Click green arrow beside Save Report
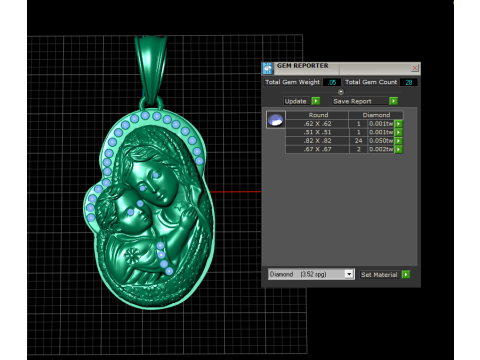The image size is (480, 360). [393, 101]
